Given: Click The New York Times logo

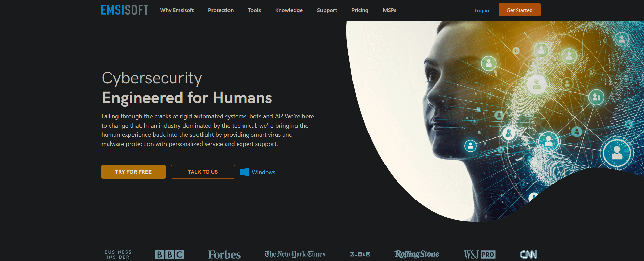Looking at the screenshot, I should click(x=295, y=254).
